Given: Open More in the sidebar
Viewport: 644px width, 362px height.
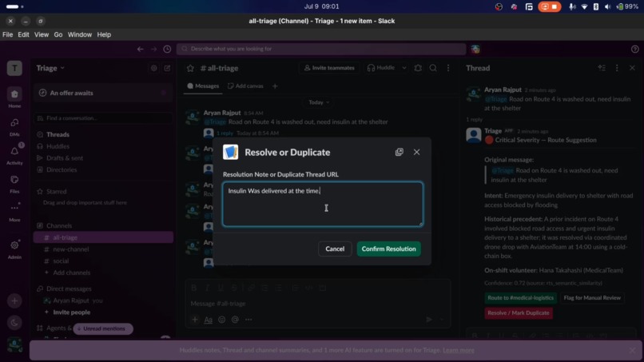Looking at the screenshot, I should pos(14,212).
